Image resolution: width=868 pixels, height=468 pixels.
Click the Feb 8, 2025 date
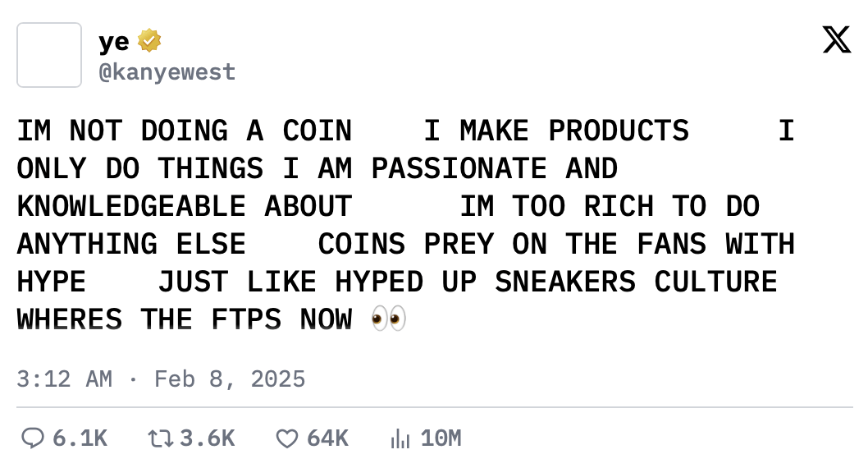(x=230, y=379)
